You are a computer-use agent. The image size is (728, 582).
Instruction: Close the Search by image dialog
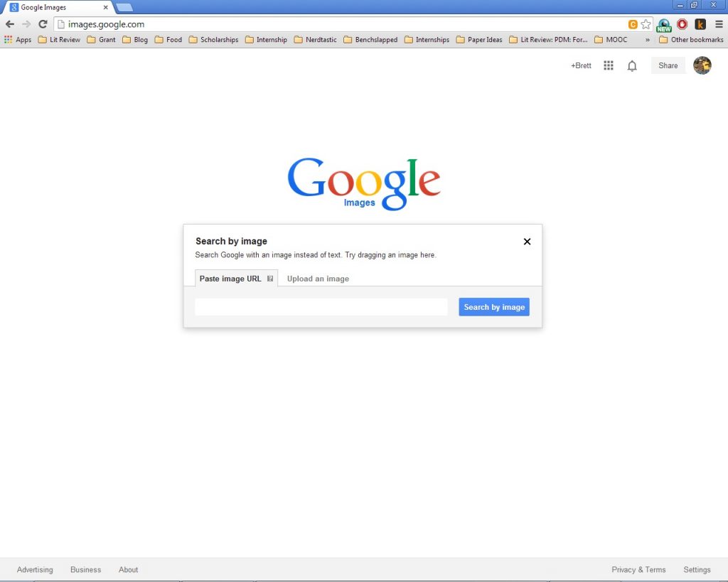click(527, 242)
